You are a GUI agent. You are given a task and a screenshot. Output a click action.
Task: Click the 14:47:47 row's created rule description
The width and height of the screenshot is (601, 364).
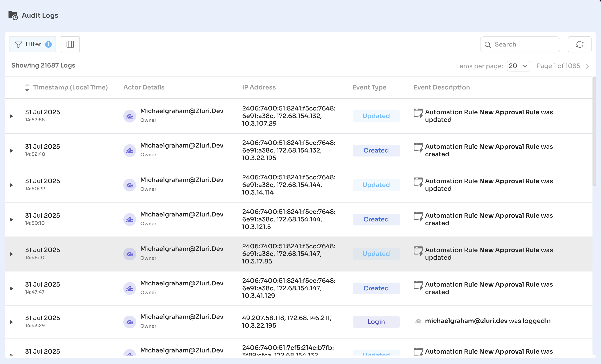[489, 288]
